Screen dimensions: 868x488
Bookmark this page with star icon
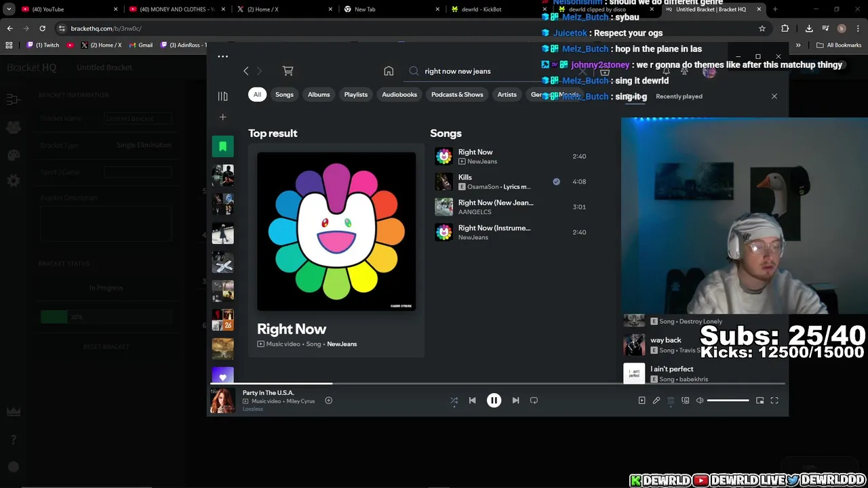[x=762, y=28]
